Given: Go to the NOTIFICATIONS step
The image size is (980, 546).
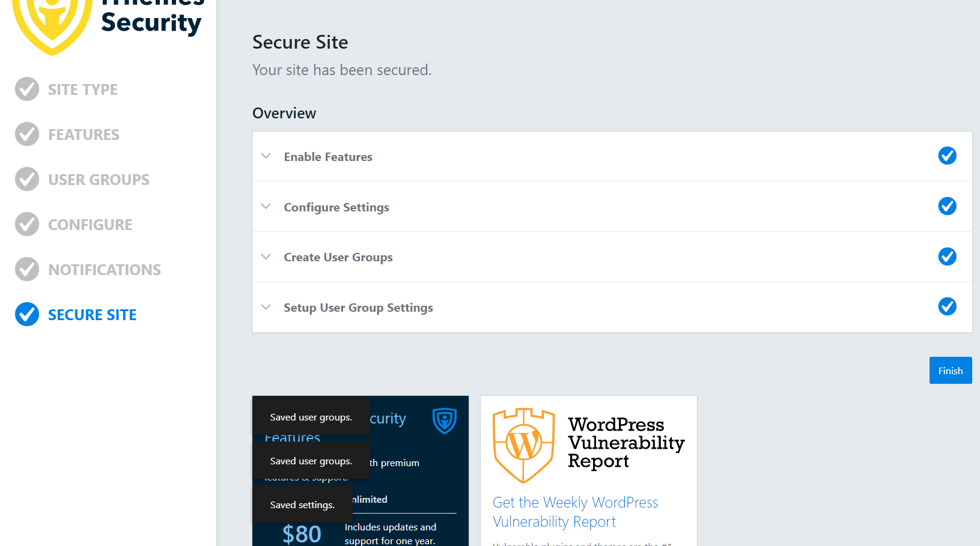Looking at the screenshot, I should click(x=105, y=270).
